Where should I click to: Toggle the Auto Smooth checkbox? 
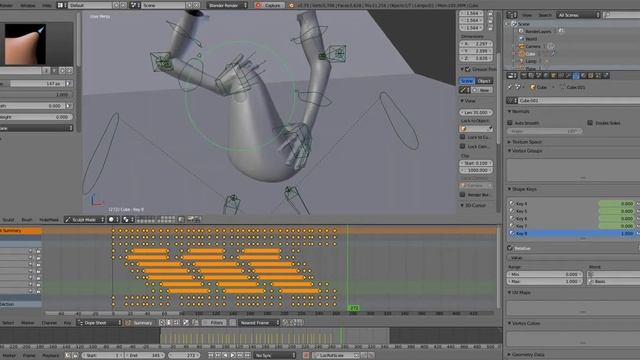pyautogui.click(x=510, y=123)
